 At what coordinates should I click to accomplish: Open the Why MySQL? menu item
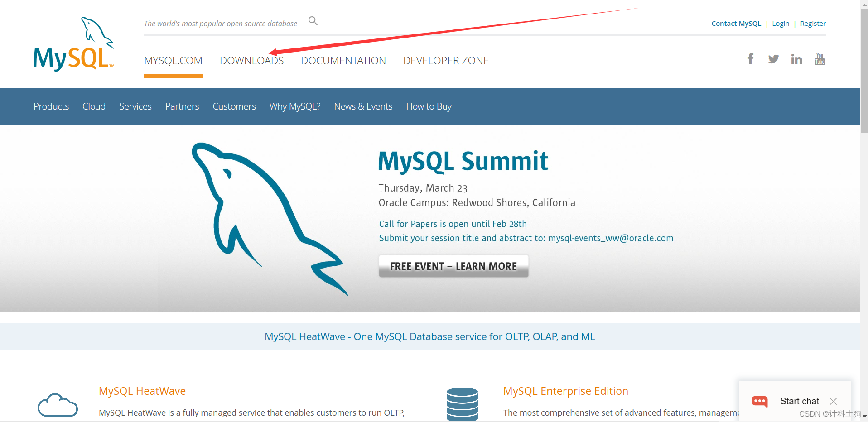pos(295,106)
